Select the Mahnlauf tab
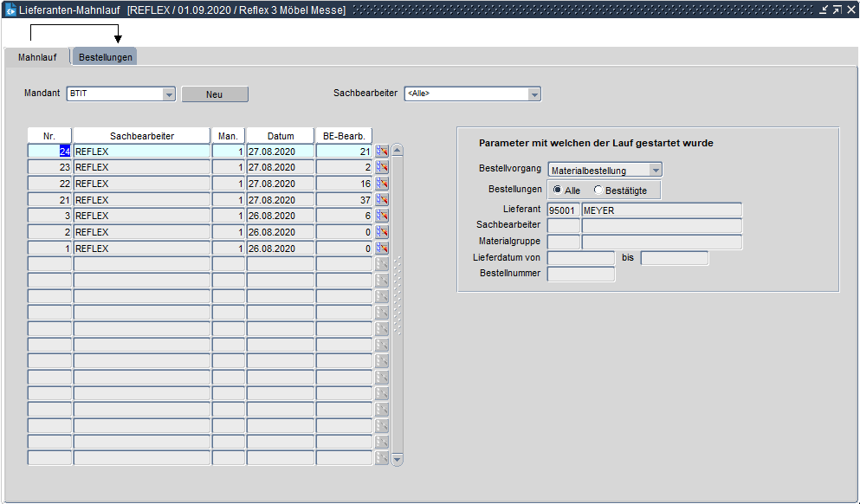 pyautogui.click(x=37, y=57)
